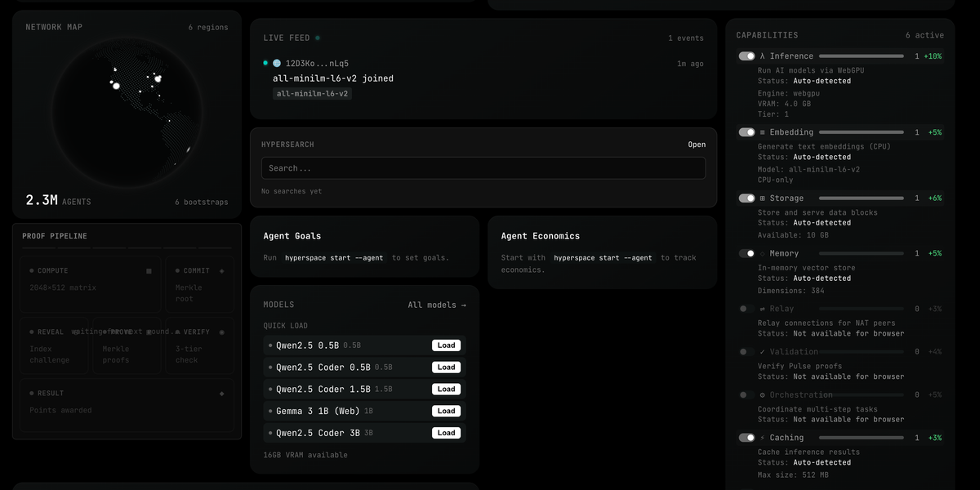The width and height of the screenshot is (980, 490).
Task: Disable the Embedding capability toggle
Action: [x=746, y=132]
